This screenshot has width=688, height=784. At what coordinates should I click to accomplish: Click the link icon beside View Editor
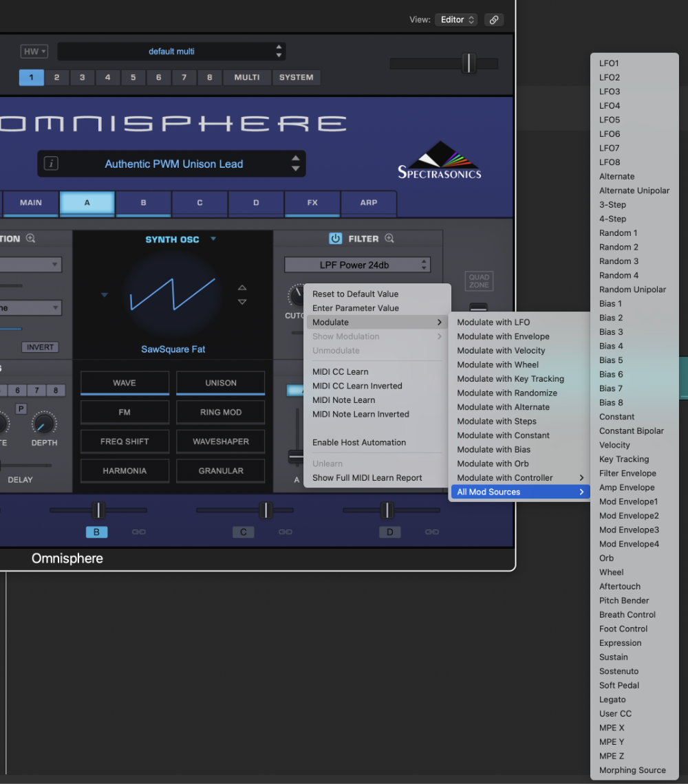[494, 19]
